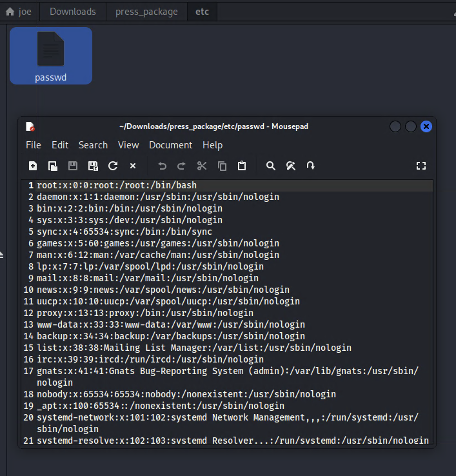Click the Undo arrow icon
The width and height of the screenshot is (456, 476).
(162, 166)
